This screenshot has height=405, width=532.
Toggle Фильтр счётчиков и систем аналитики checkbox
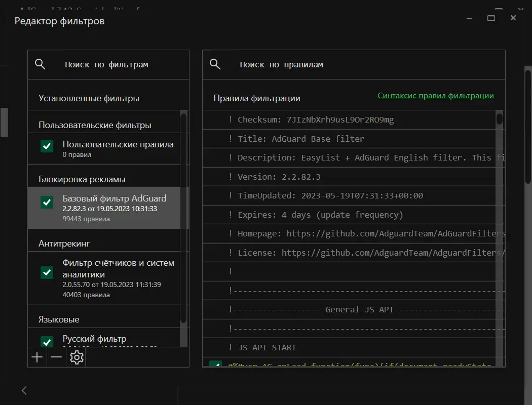(47, 272)
